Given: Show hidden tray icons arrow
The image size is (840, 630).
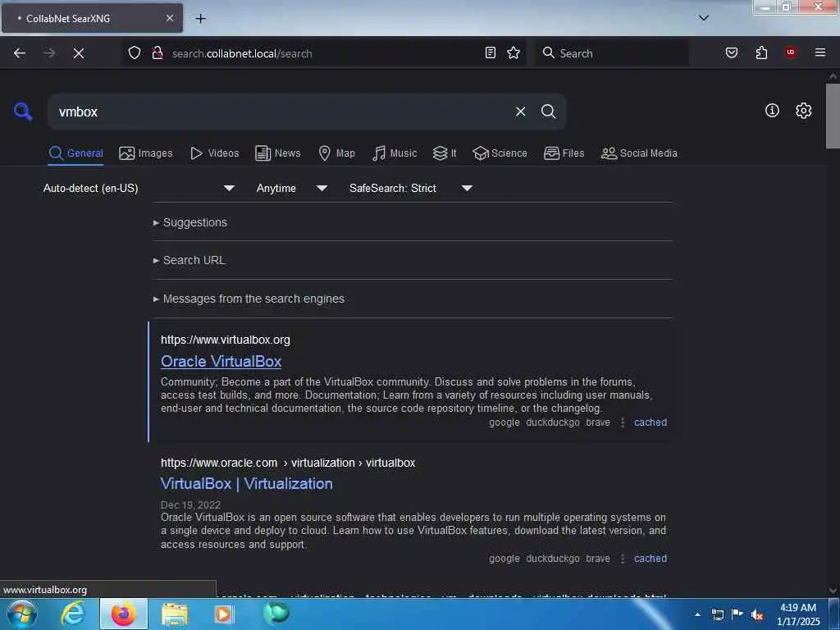Looking at the screenshot, I should 697,614.
